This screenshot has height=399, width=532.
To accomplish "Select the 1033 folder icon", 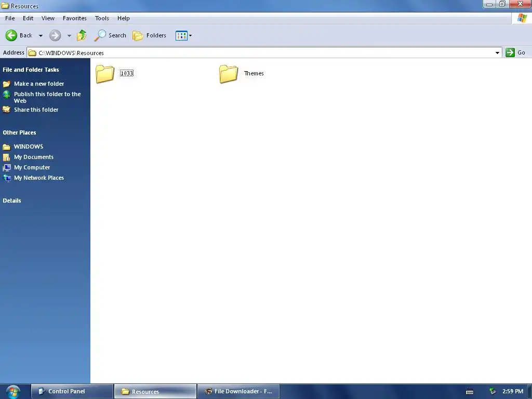I will coord(105,74).
